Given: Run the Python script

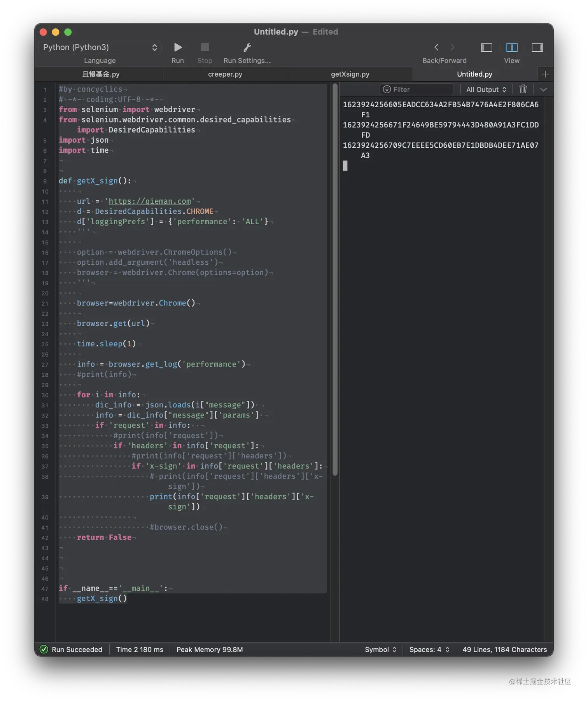Looking at the screenshot, I should click(x=178, y=47).
